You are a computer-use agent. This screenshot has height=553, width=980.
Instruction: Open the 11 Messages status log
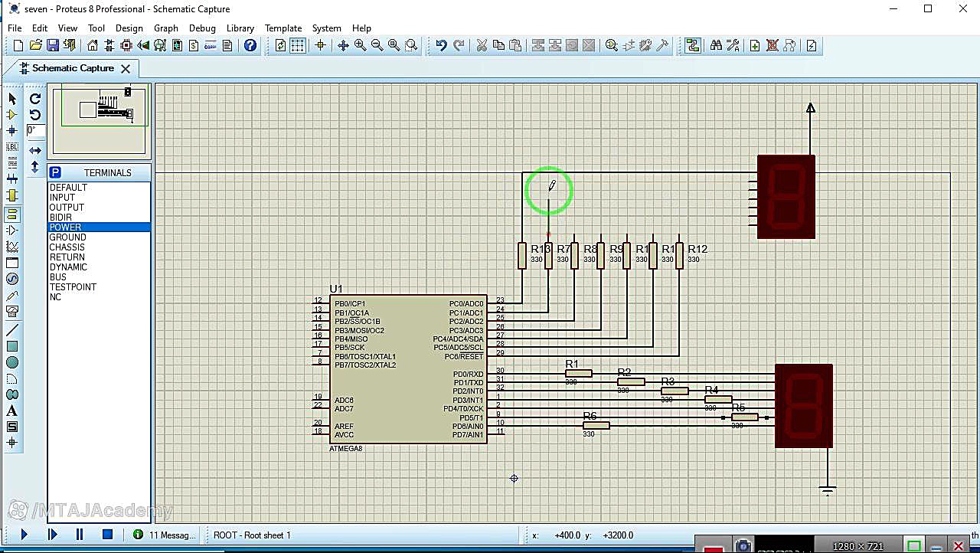[165, 535]
